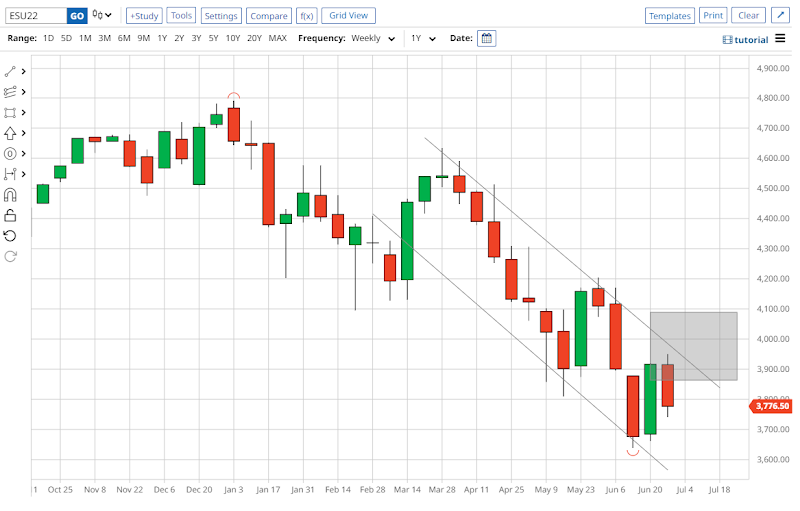Screen dimensions: 800x511
Task: Select the rectangle shape tool
Action: (x=11, y=113)
